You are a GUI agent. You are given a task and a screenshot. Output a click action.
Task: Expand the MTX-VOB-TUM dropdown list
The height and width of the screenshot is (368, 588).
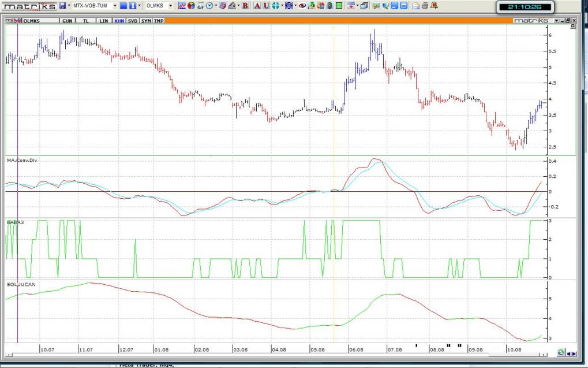coord(115,6)
